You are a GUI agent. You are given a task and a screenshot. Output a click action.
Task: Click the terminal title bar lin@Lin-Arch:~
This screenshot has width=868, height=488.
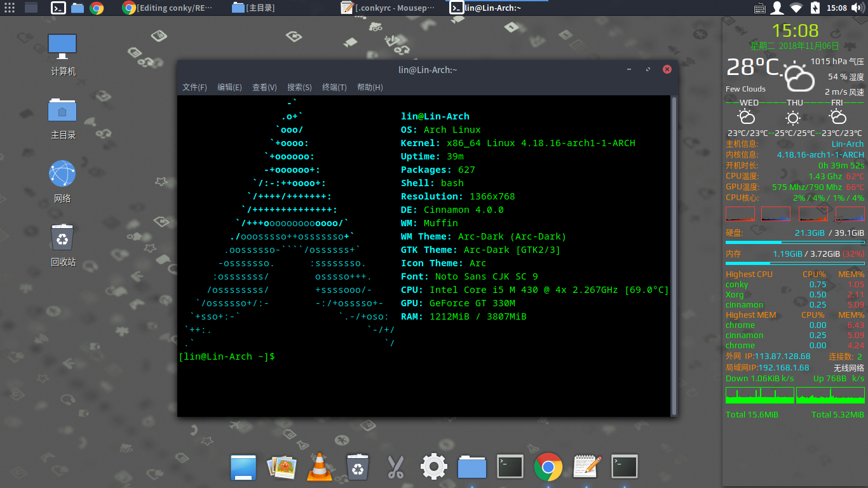[427, 69]
